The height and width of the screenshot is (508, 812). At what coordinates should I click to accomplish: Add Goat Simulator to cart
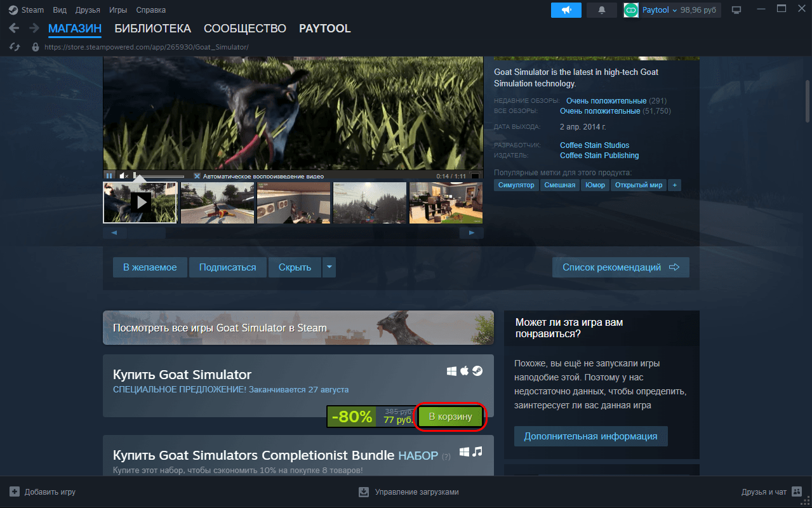click(x=451, y=417)
